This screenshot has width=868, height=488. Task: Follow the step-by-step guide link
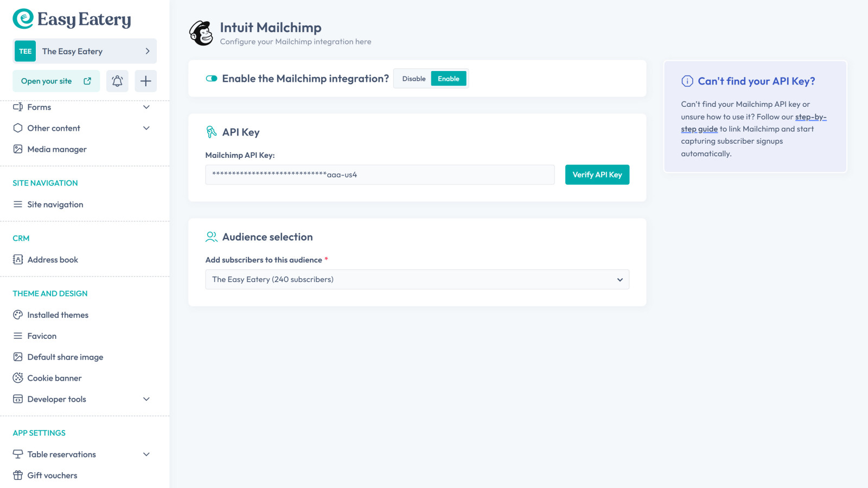[x=810, y=117]
